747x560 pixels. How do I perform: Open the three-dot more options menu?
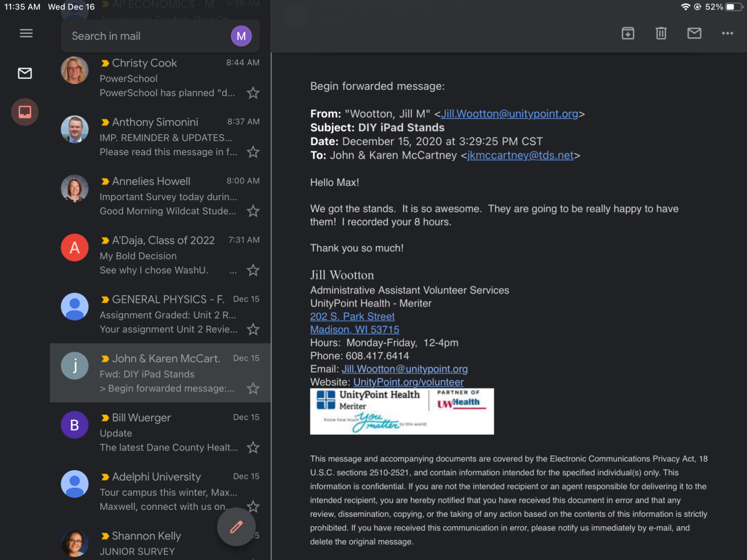727,33
